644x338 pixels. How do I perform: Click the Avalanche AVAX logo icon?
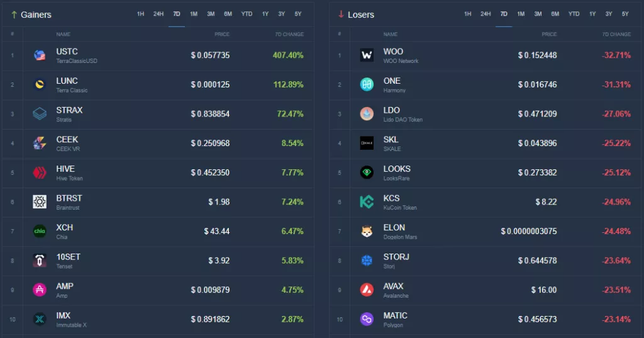click(367, 290)
